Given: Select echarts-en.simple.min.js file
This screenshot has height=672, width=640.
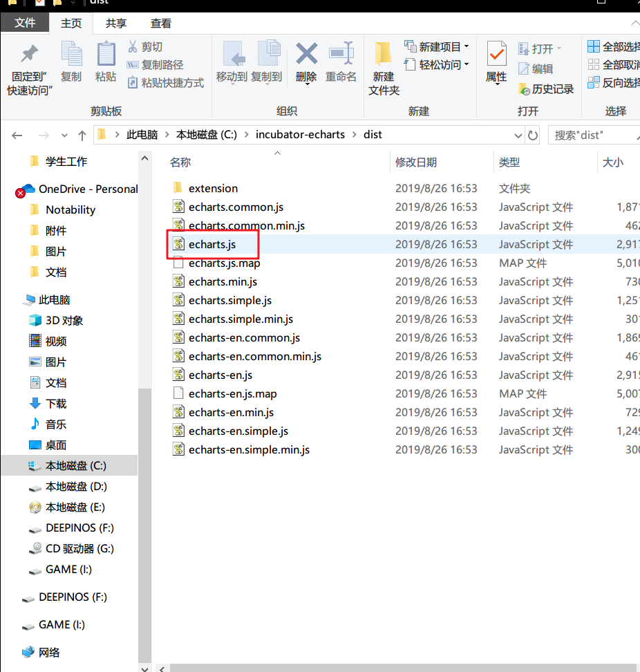Looking at the screenshot, I should click(249, 449).
